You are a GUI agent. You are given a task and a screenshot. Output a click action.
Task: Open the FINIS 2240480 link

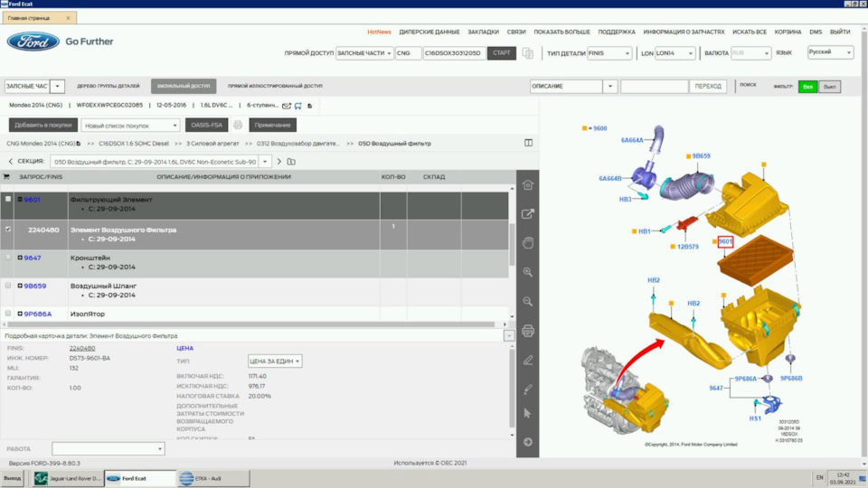click(82, 349)
